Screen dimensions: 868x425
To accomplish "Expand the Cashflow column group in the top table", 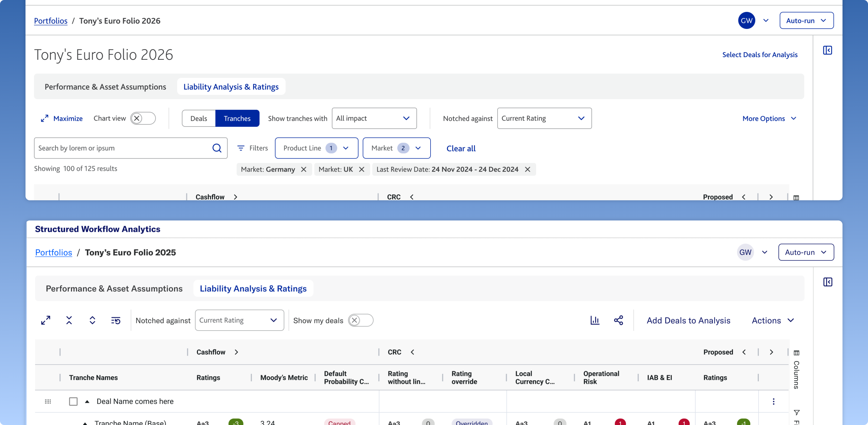I will pyautogui.click(x=235, y=197).
